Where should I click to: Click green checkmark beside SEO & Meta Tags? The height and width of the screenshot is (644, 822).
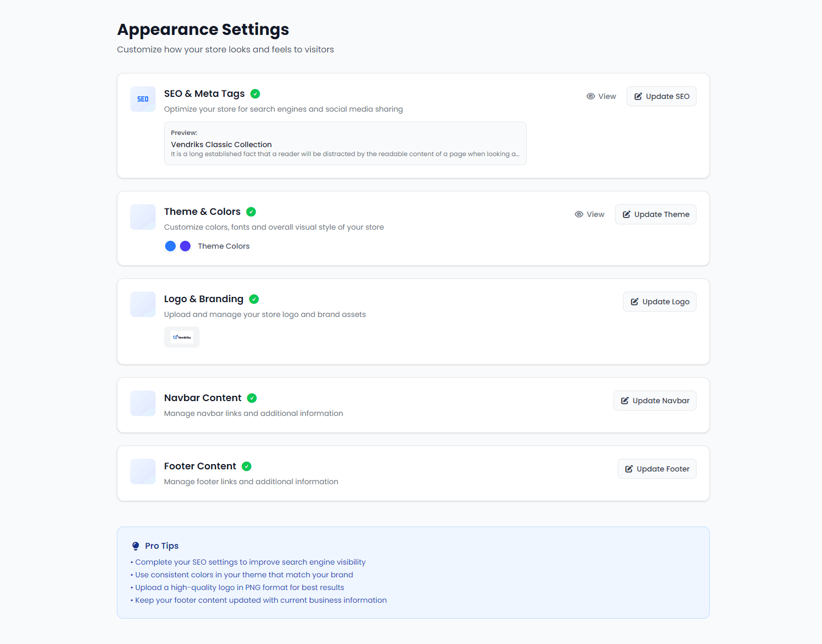tap(255, 94)
